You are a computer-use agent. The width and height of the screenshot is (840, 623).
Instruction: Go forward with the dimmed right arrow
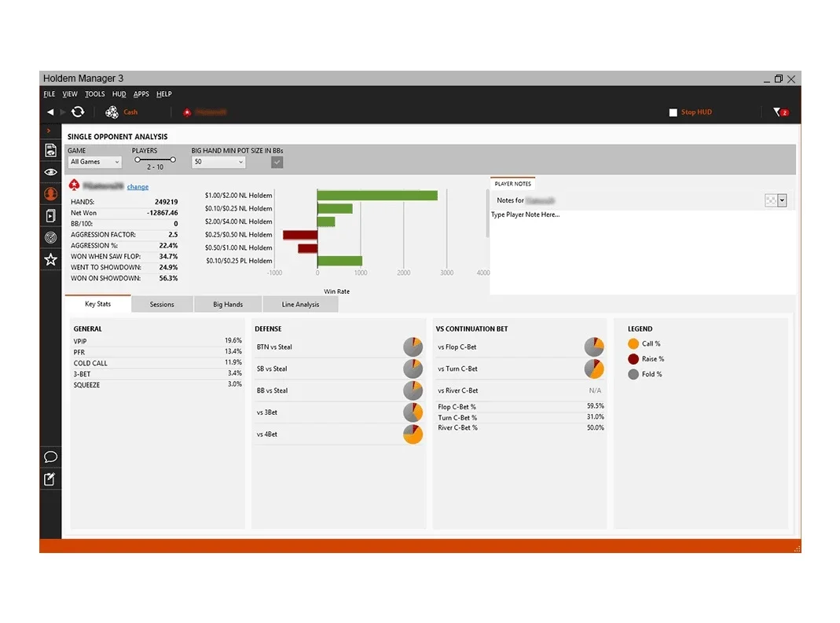tap(63, 112)
